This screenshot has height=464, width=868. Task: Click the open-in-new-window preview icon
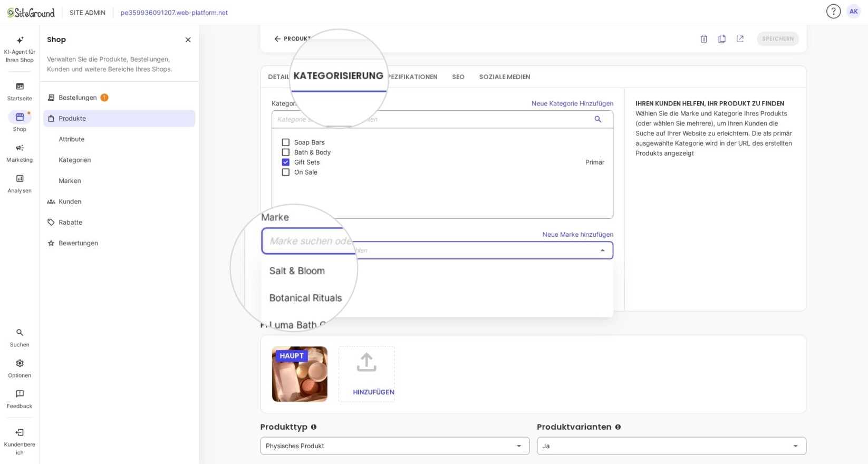coord(740,39)
